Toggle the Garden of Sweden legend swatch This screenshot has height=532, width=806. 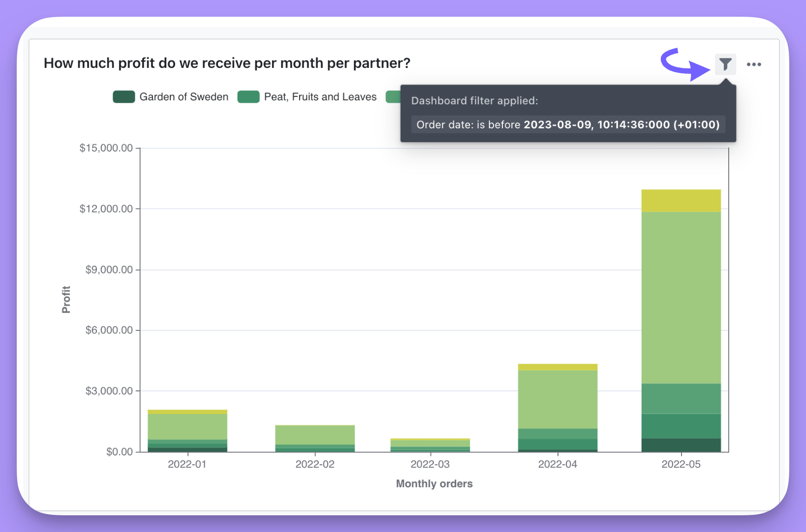coord(124,97)
